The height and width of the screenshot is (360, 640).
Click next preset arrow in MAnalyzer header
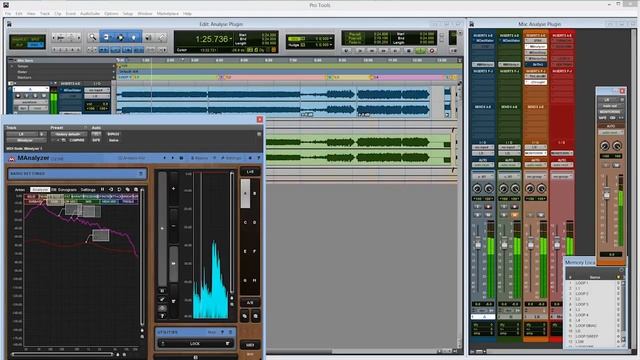pos(172,158)
